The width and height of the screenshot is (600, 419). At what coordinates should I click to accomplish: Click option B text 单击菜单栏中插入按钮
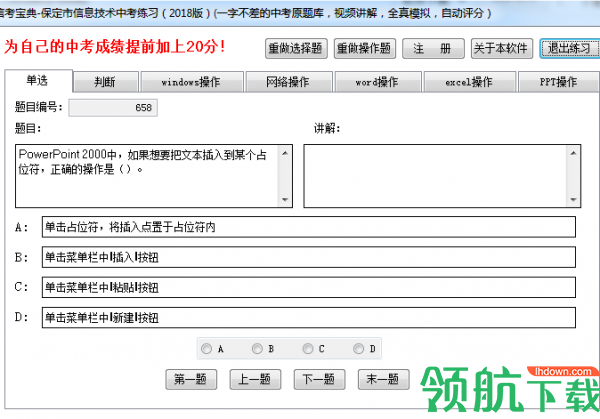click(x=102, y=258)
